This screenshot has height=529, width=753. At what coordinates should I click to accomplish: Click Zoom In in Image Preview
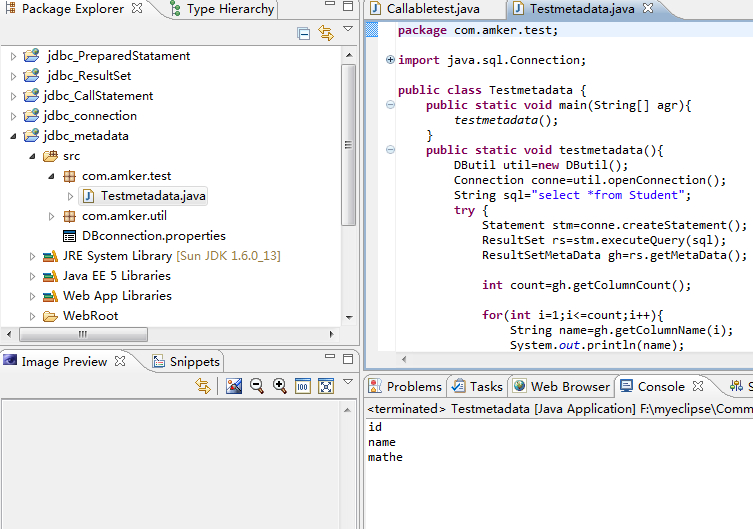(x=279, y=386)
